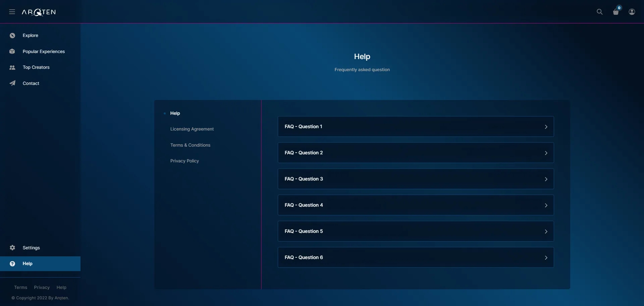
Task: Click the Arqten logo
Action: coord(39,12)
